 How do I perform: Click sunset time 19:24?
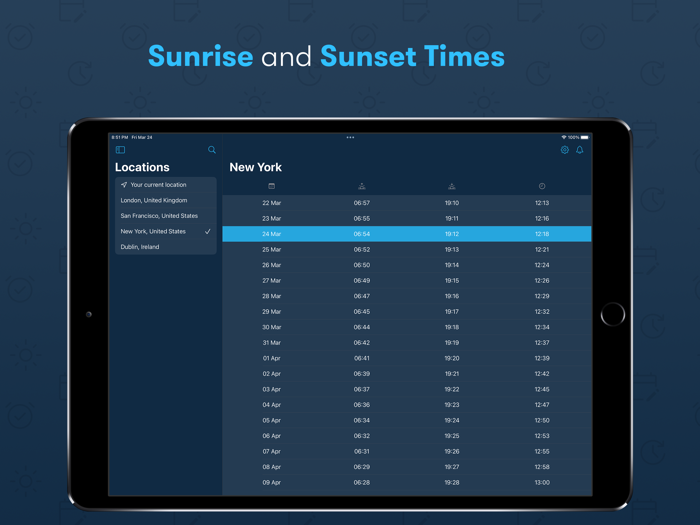452,421
